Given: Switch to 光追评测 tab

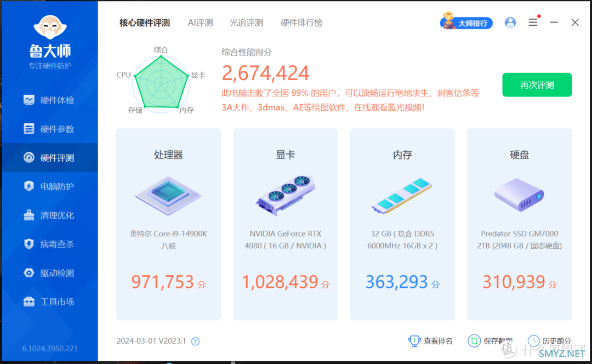Looking at the screenshot, I should tap(246, 22).
